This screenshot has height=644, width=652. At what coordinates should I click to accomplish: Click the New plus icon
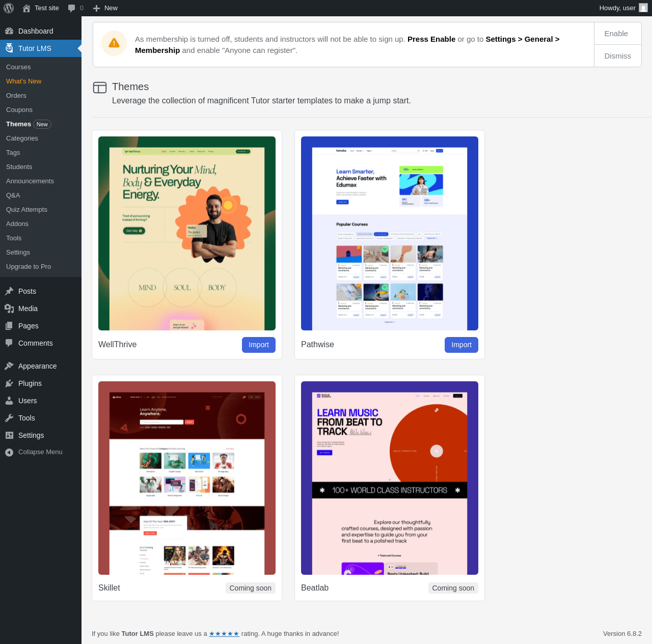pyautogui.click(x=96, y=8)
